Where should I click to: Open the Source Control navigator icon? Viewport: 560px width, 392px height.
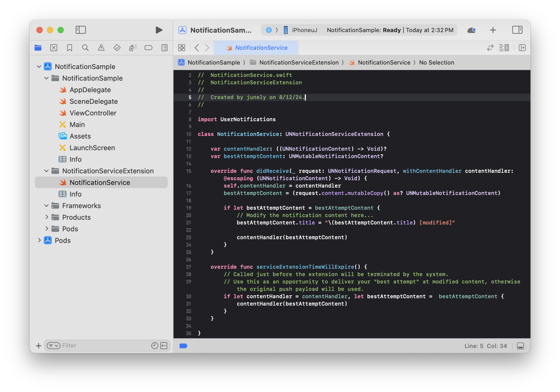pyautogui.click(x=54, y=48)
